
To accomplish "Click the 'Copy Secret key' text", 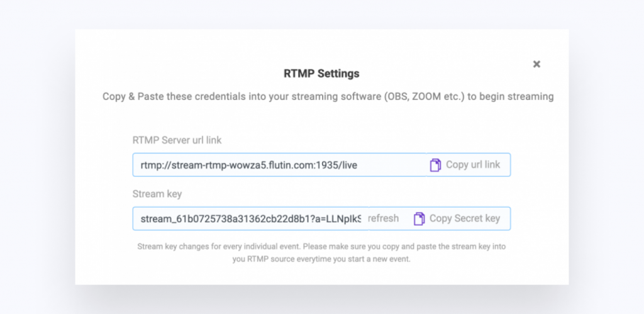I will pyautogui.click(x=465, y=218).
